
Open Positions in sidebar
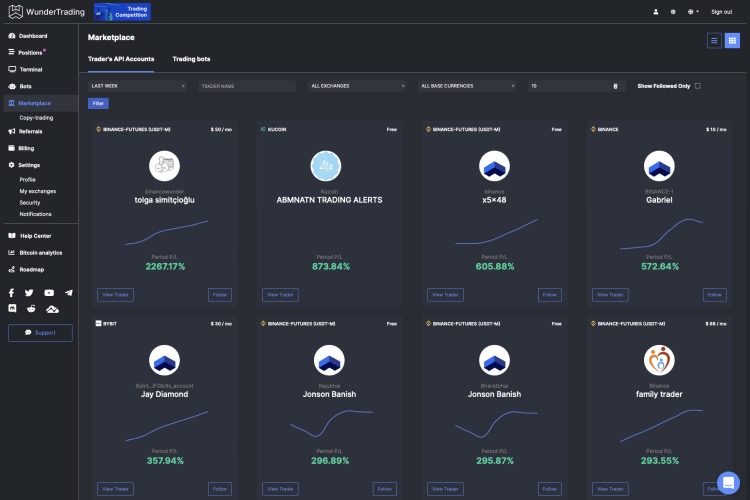(x=27, y=52)
